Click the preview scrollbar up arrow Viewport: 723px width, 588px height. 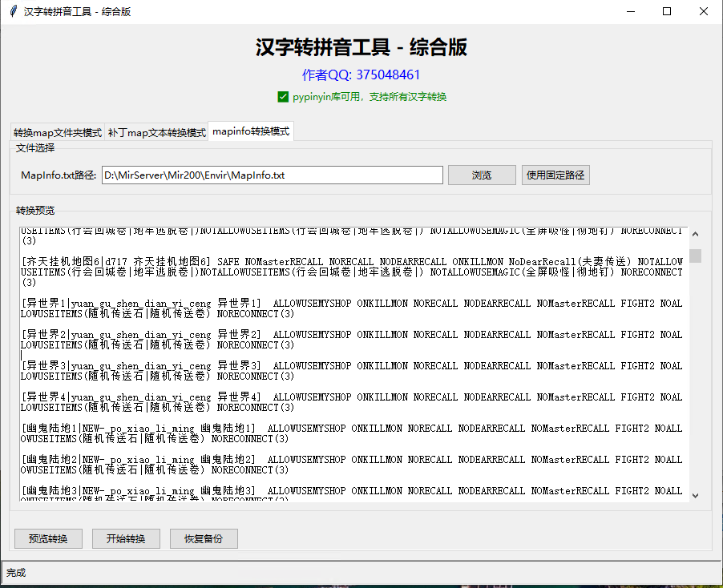(695, 234)
